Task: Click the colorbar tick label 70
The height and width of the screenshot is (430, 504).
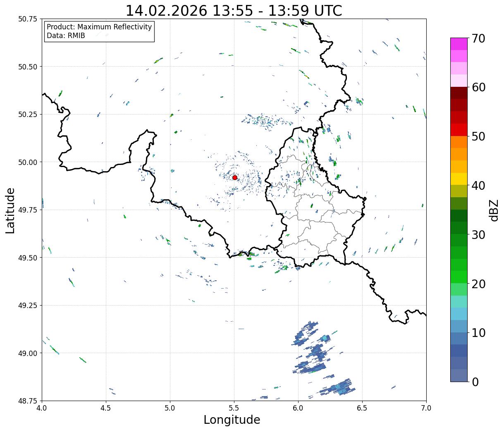Action: click(478, 38)
